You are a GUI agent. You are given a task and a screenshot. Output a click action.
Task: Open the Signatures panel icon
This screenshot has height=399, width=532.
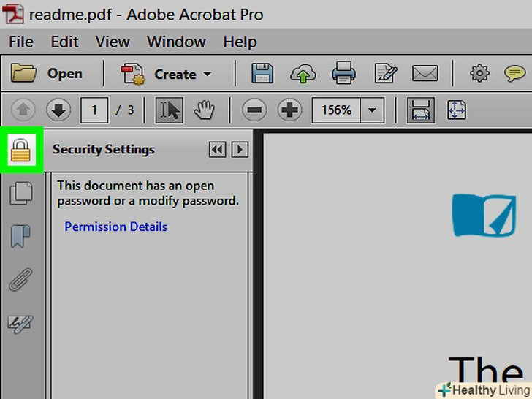pyautogui.click(x=20, y=324)
